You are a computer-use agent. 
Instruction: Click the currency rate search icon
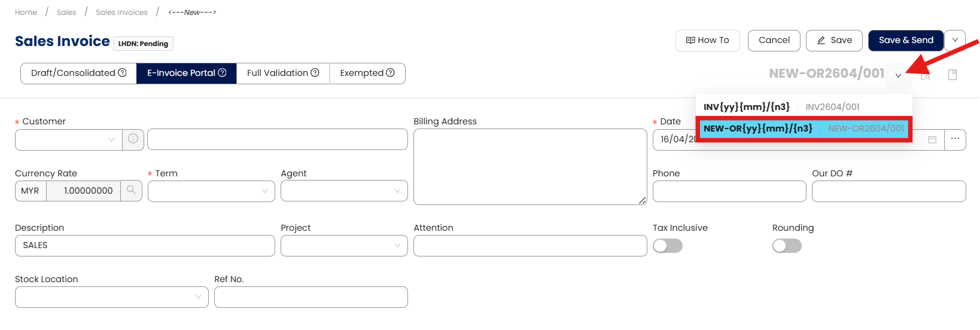(x=131, y=190)
